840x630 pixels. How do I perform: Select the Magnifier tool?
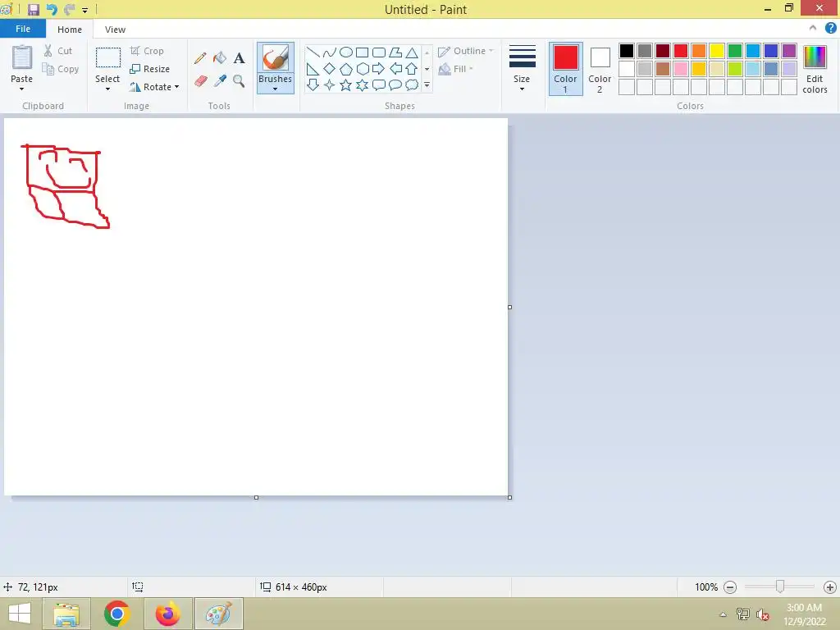click(239, 81)
